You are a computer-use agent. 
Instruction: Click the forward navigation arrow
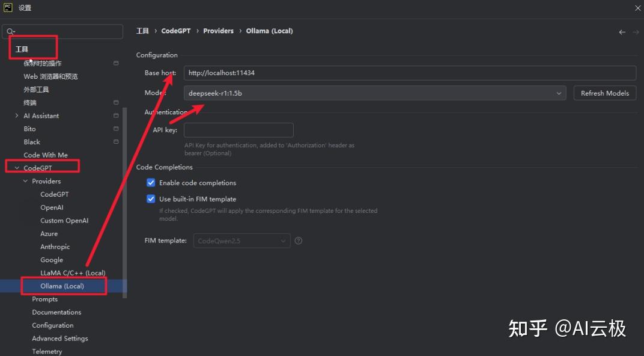coord(635,31)
